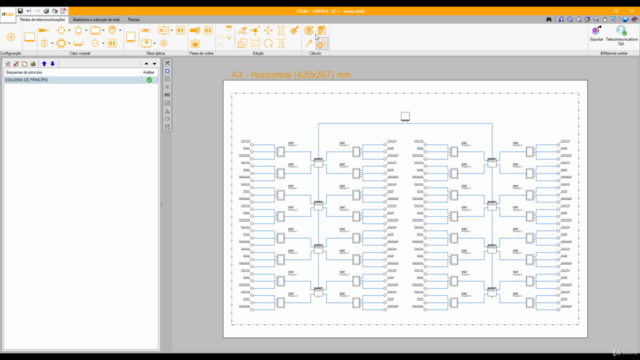Select the coaxial cable connector tool
640x360 pixels.
click(x=44, y=30)
